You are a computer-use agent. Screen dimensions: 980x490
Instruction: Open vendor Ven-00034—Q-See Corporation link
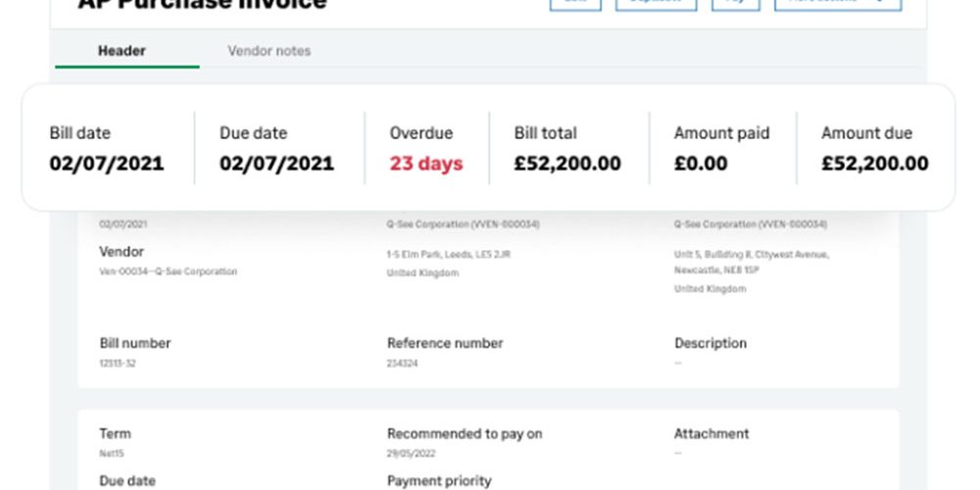click(169, 271)
